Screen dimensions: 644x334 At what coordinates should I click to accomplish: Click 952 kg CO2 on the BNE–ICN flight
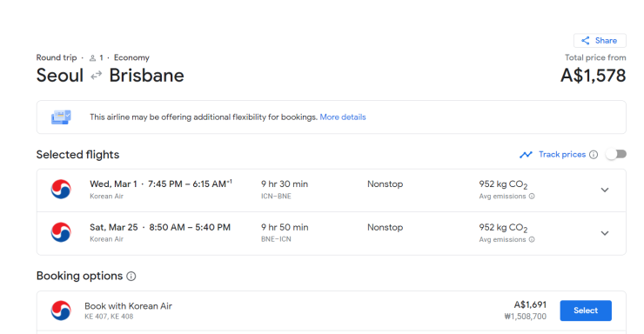point(503,228)
